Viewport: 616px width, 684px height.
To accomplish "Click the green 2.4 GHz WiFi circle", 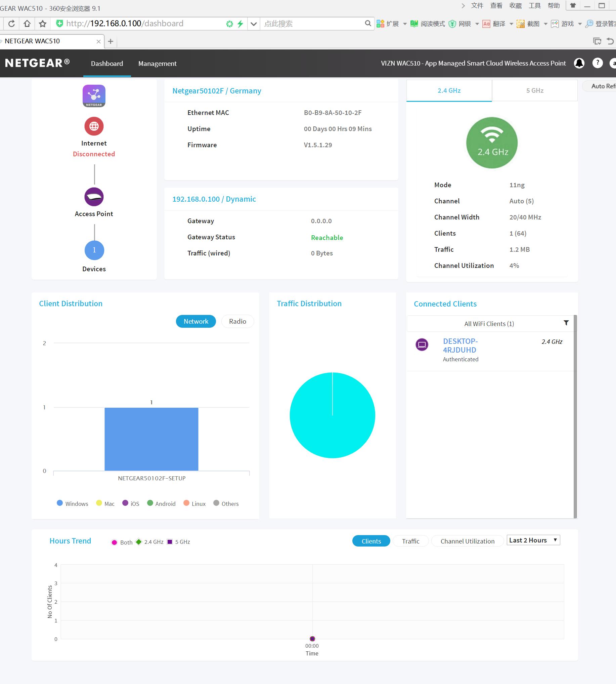I will tap(492, 143).
